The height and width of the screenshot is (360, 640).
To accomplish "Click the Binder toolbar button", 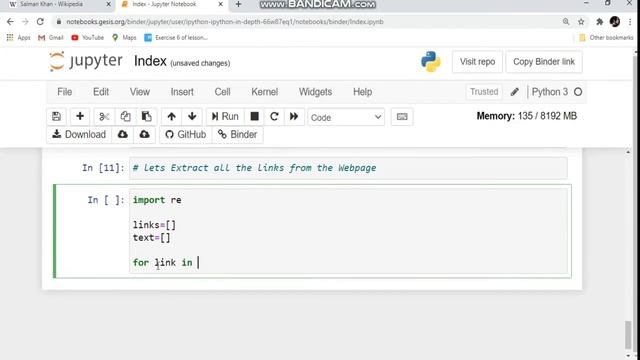I will click(238, 135).
